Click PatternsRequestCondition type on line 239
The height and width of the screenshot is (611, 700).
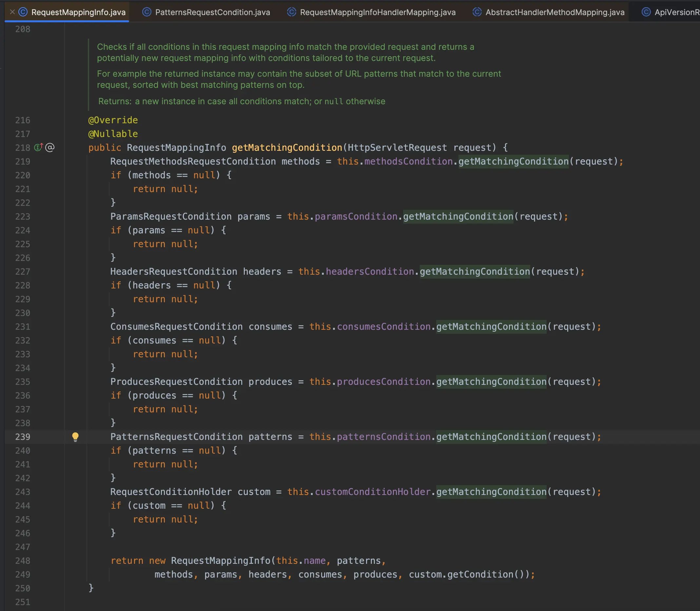click(177, 437)
